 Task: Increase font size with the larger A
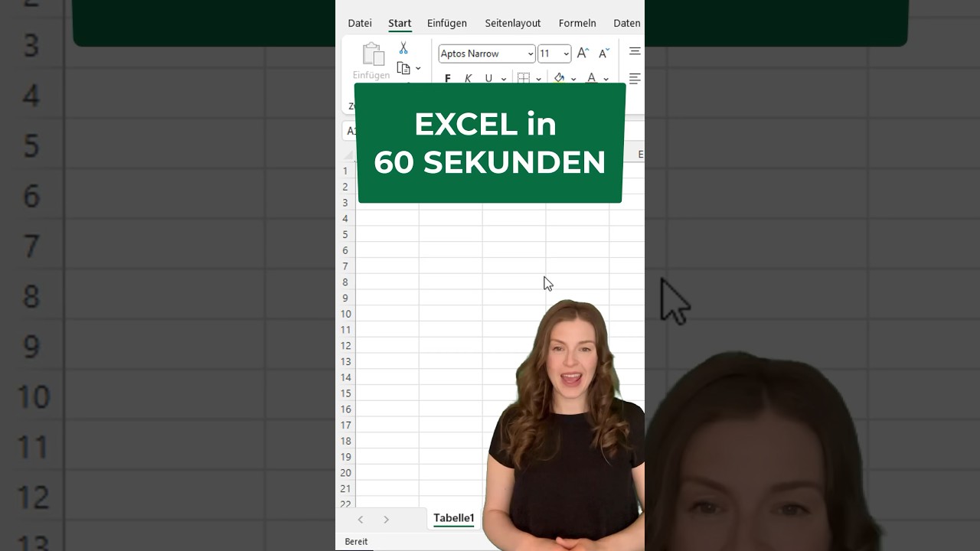(x=583, y=54)
